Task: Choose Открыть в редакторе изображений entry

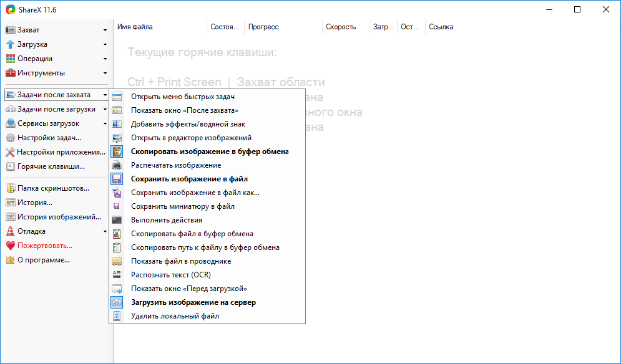Action: (x=207, y=138)
